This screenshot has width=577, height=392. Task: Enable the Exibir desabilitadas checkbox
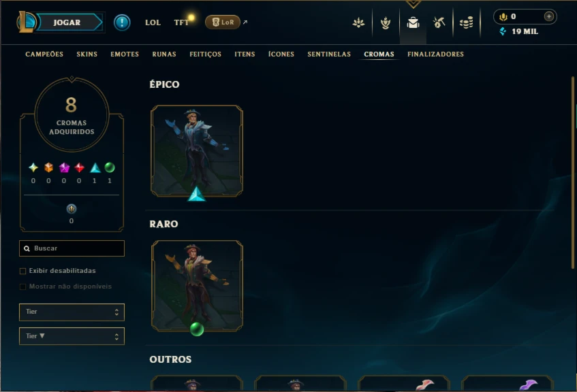(22, 271)
